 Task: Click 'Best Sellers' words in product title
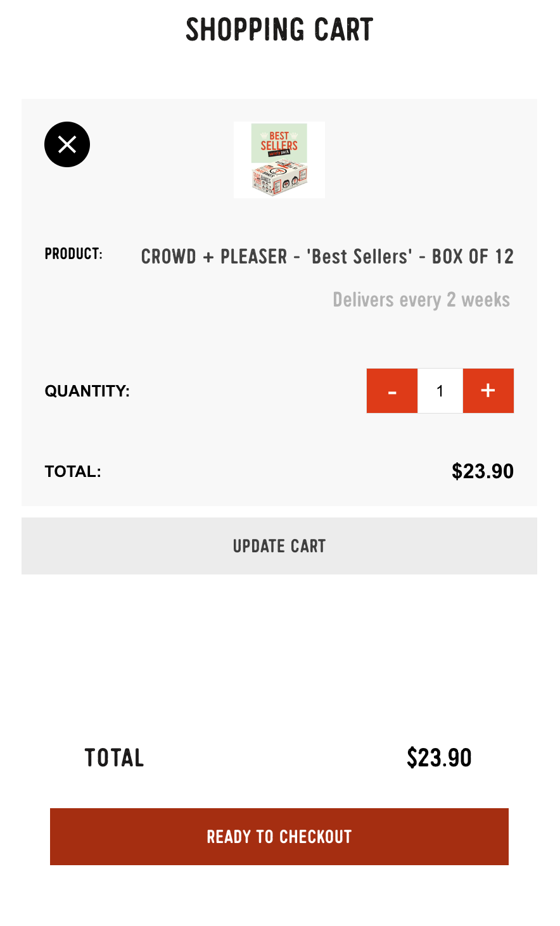360,257
